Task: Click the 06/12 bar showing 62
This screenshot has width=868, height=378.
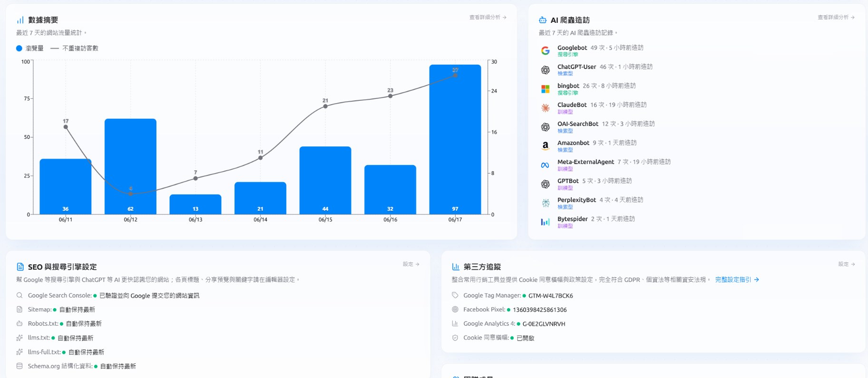Action: coord(130,166)
